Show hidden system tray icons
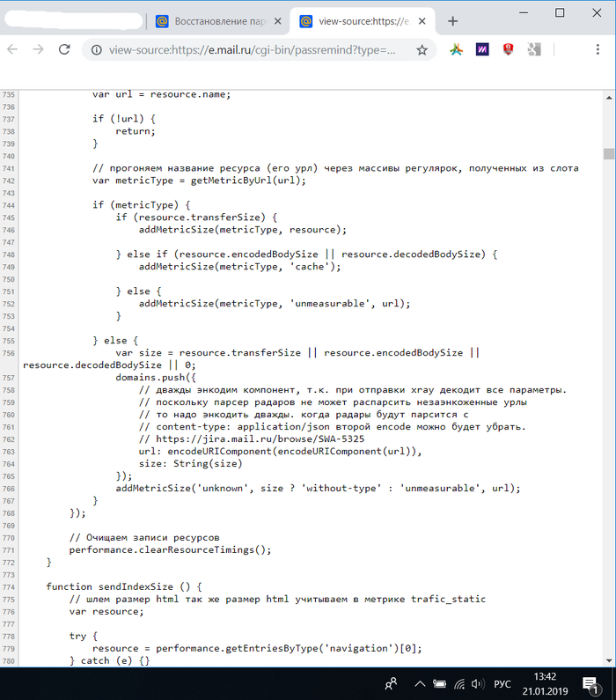 420,683
